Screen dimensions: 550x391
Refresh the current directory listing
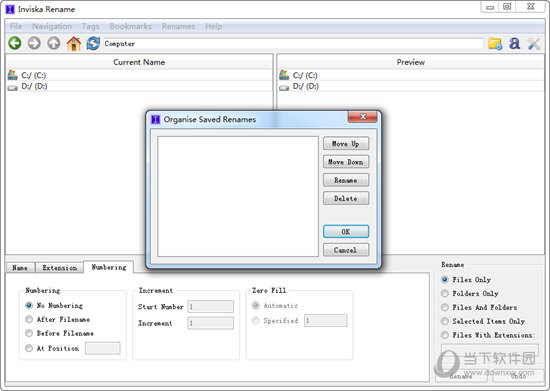tap(93, 43)
